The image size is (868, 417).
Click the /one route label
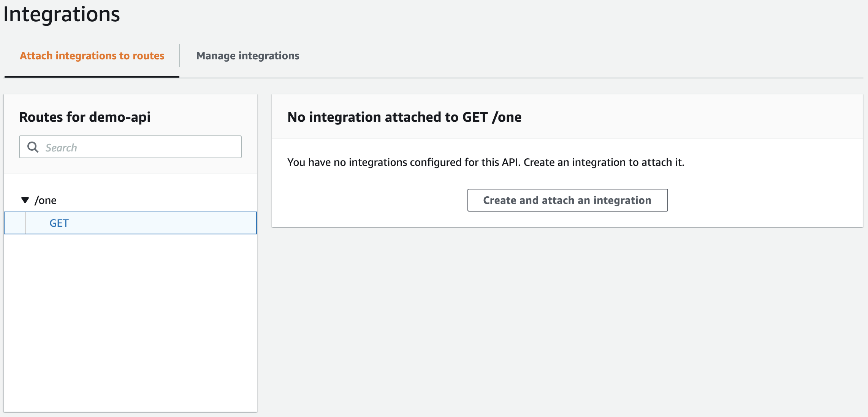(x=45, y=199)
